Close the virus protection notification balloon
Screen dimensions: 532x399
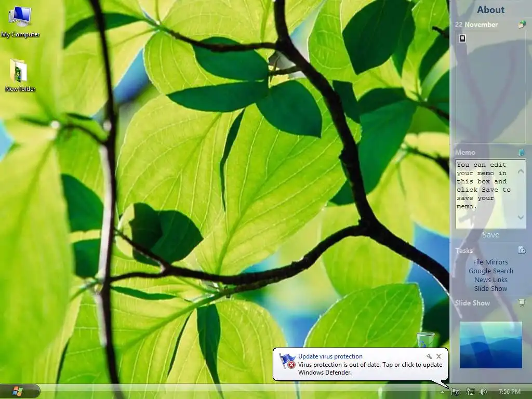(438, 356)
